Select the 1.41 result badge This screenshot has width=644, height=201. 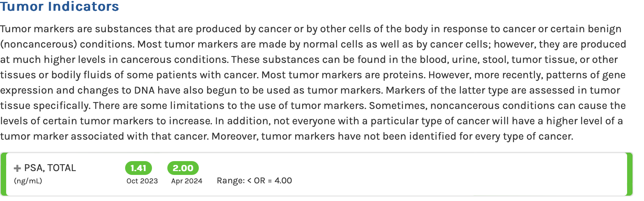[x=139, y=168]
